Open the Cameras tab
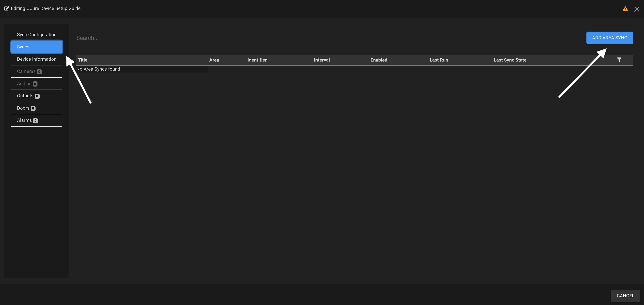The height and width of the screenshot is (305, 644). click(37, 71)
